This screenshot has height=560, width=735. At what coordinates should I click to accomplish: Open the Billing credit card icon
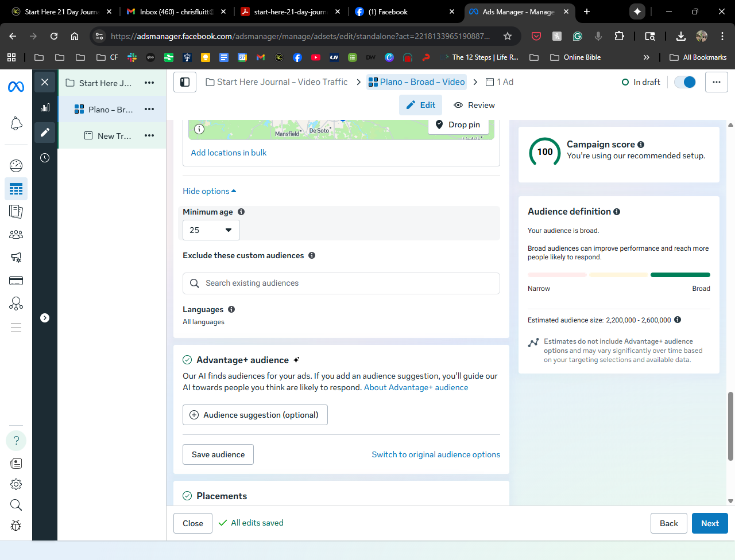coord(16,281)
